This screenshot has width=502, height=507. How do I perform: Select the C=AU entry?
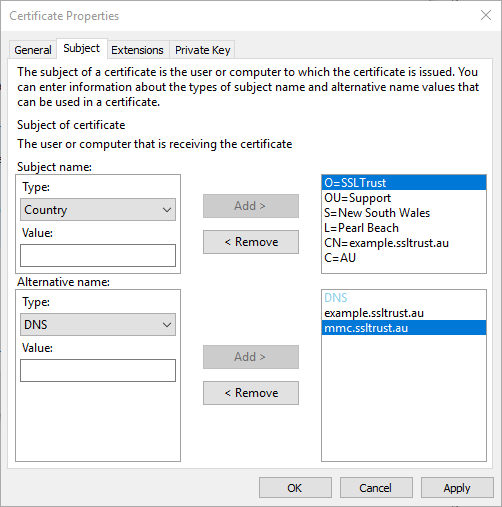[x=404, y=258]
